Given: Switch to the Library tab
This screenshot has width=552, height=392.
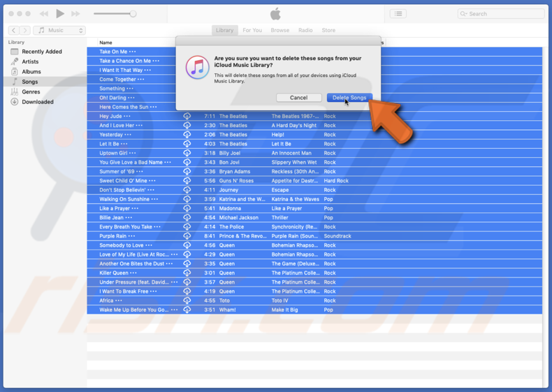Looking at the screenshot, I should (224, 30).
